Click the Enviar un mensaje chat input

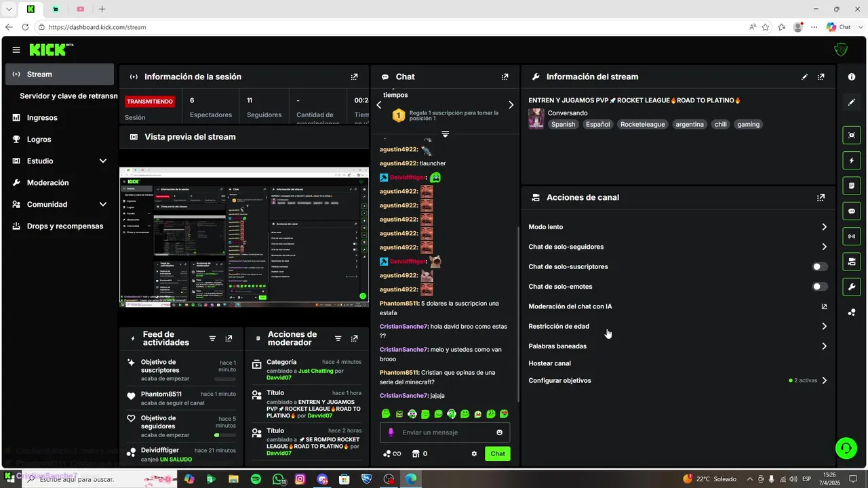tap(444, 432)
